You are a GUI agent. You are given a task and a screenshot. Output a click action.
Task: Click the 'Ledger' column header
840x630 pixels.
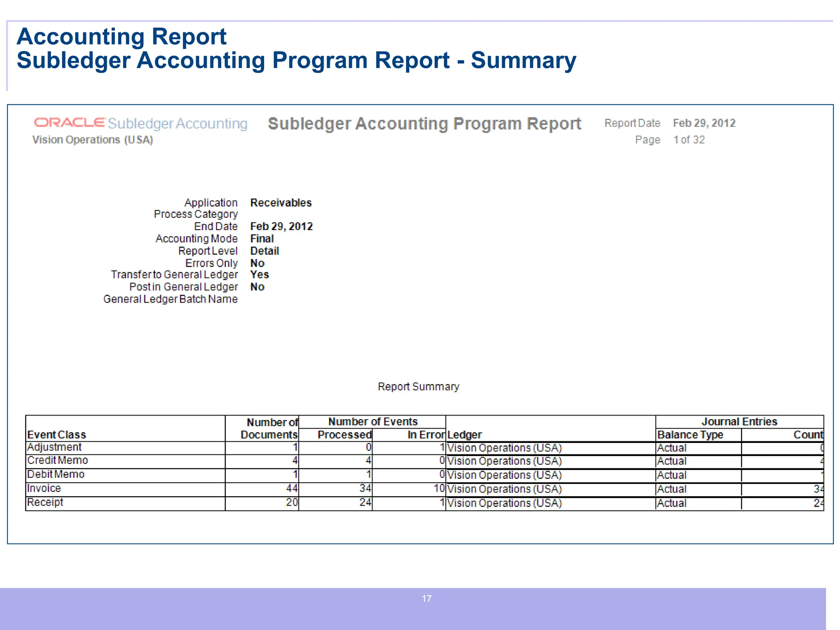(x=465, y=435)
